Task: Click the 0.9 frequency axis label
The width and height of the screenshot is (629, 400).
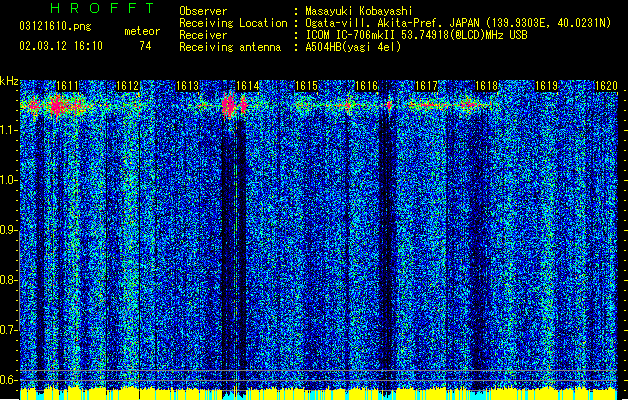Action: click(9, 230)
